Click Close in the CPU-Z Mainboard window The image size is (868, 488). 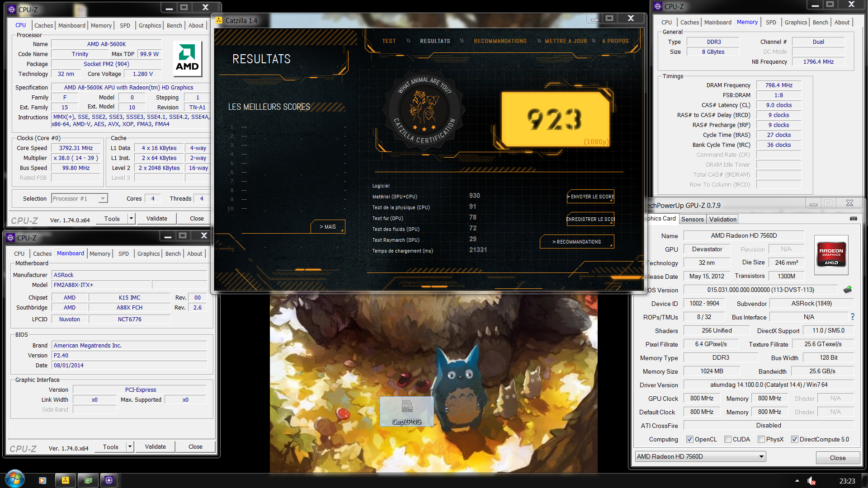pyautogui.click(x=195, y=447)
